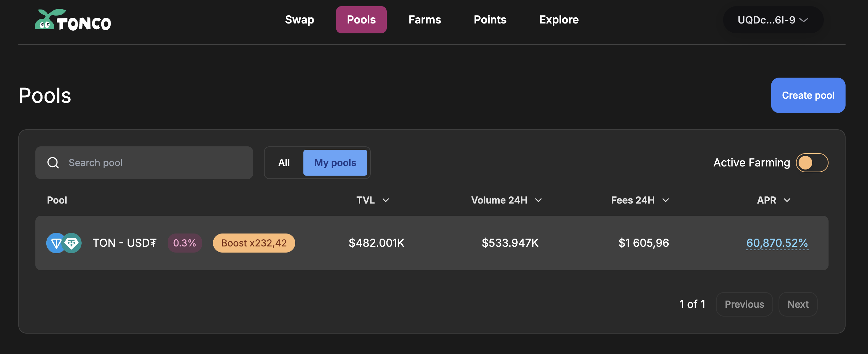This screenshot has height=354, width=868.
Task: Open the Swap tab
Action: coord(299,20)
